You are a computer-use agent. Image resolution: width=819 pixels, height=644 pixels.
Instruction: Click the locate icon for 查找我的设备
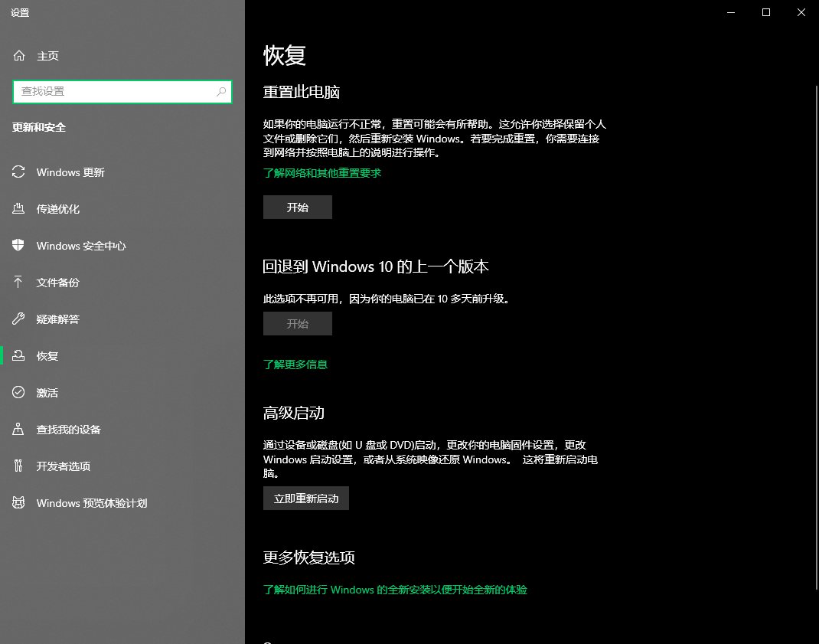18,429
